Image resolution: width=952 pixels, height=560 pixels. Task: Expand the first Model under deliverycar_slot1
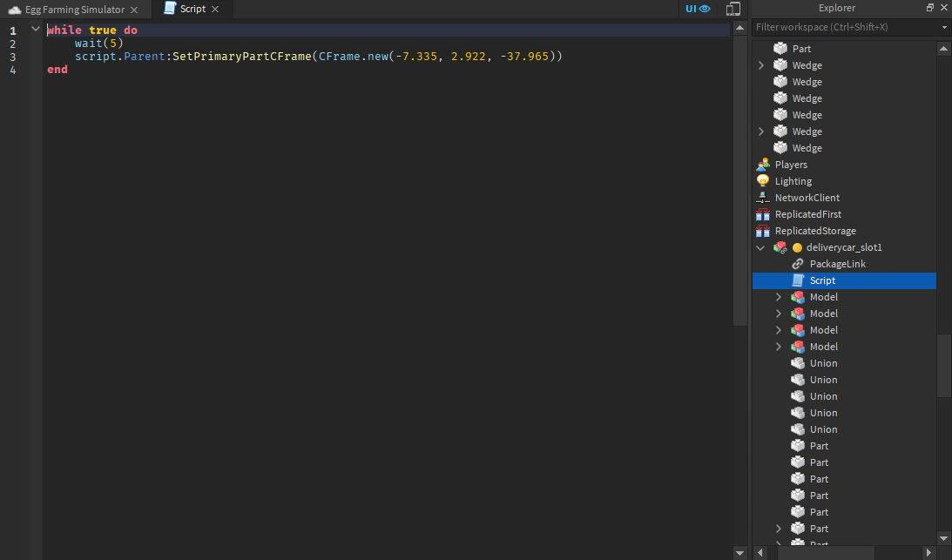(x=778, y=296)
